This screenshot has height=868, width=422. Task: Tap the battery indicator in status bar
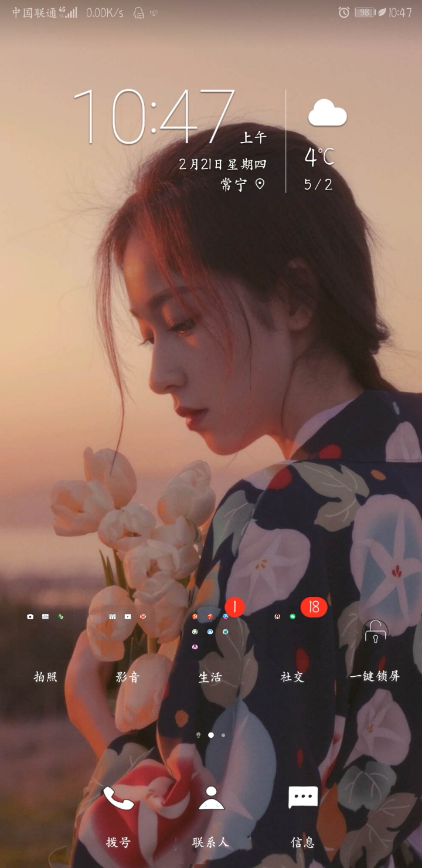[x=364, y=12]
